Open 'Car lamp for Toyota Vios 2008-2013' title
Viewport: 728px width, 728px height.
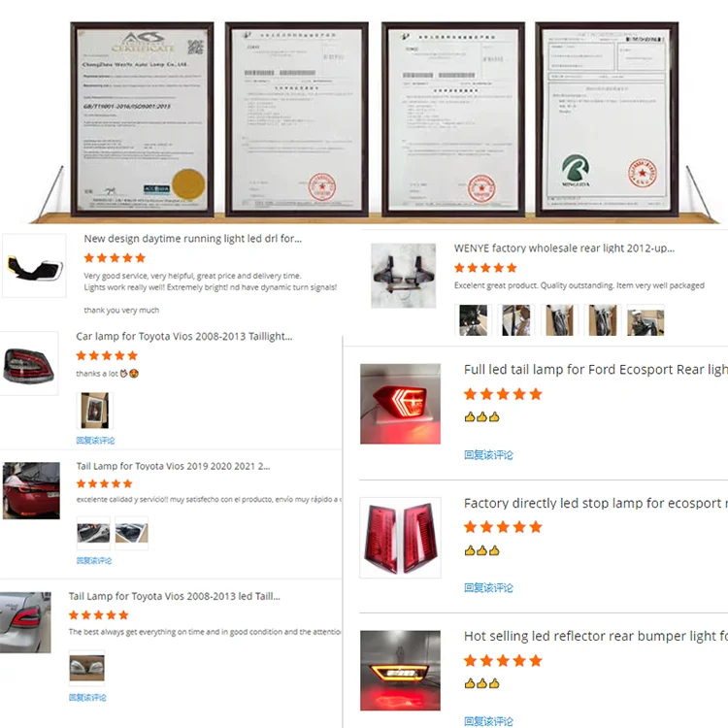(x=183, y=336)
